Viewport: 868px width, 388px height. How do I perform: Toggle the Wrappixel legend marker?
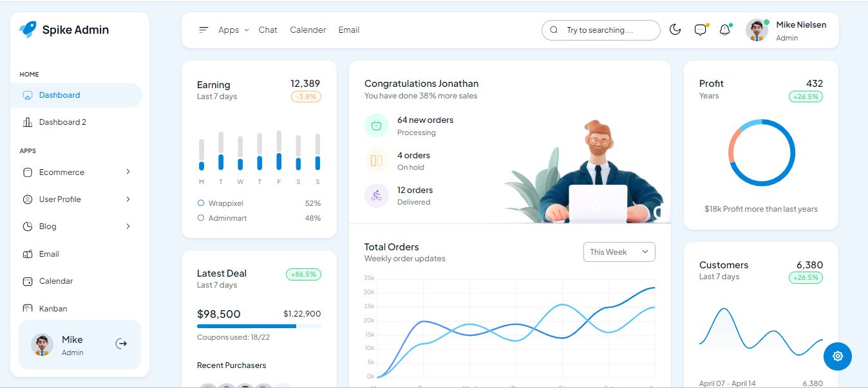pyautogui.click(x=201, y=203)
